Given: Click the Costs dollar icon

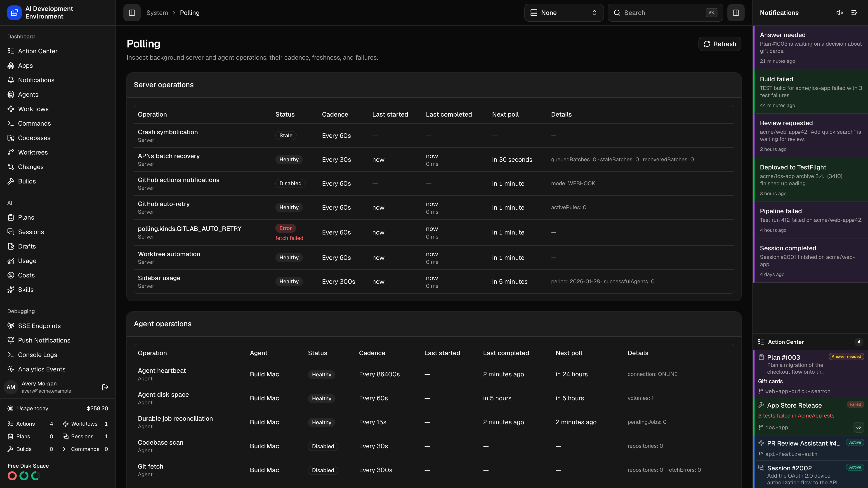Looking at the screenshot, I should (11, 275).
